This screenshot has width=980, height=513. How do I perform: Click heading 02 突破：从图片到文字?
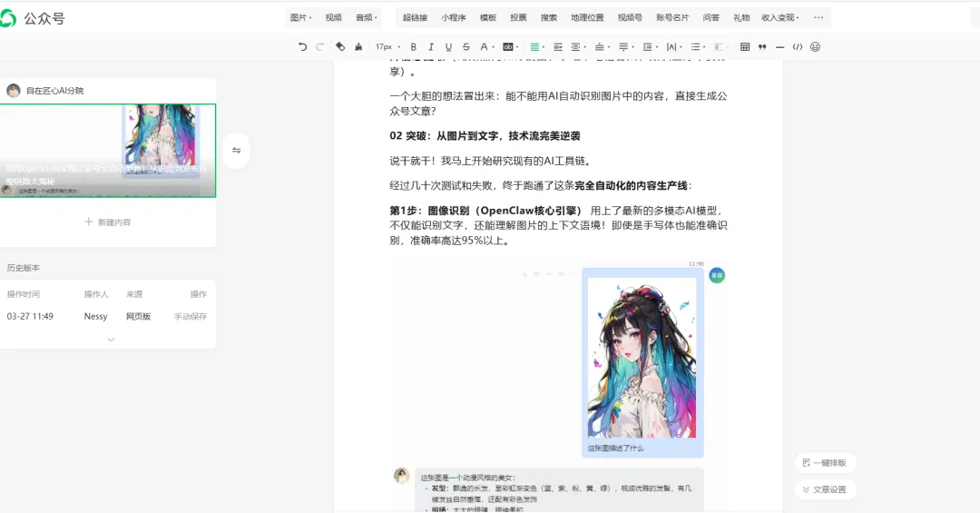coord(485,136)
